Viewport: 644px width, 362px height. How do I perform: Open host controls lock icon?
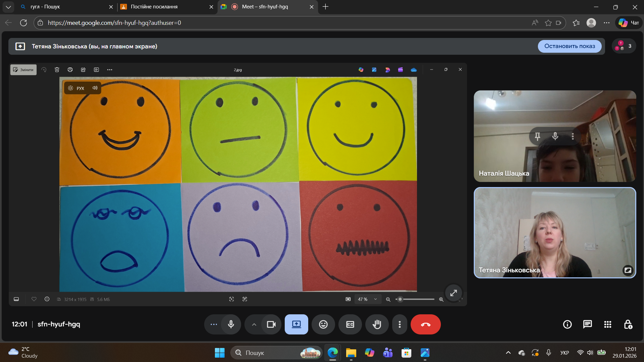628,324
